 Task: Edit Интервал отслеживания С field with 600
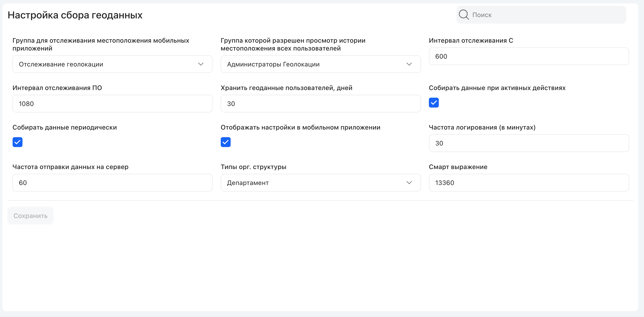point(529,56)
